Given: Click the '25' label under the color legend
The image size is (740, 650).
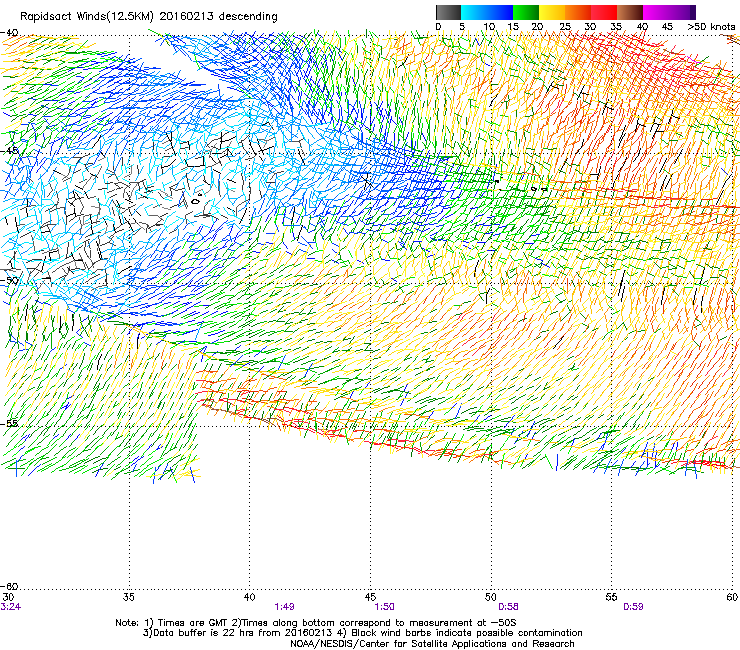Looking at the screenshot, I should [565, 27].
